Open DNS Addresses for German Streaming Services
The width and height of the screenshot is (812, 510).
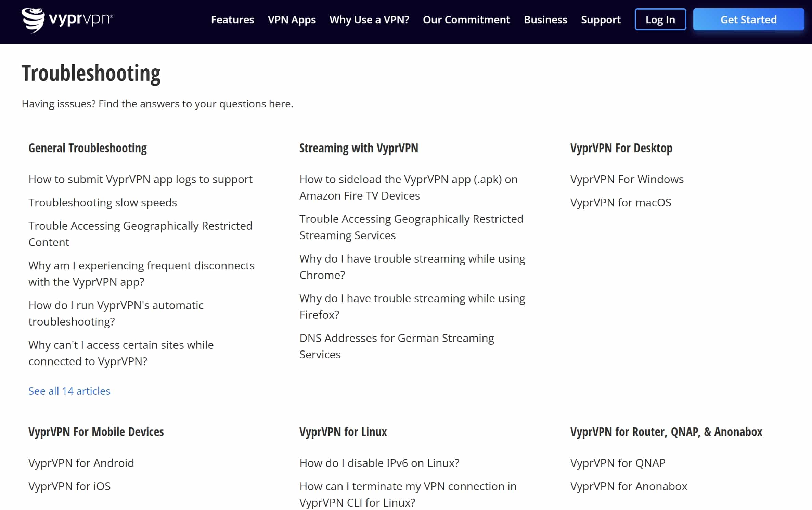tap(397, 346)
